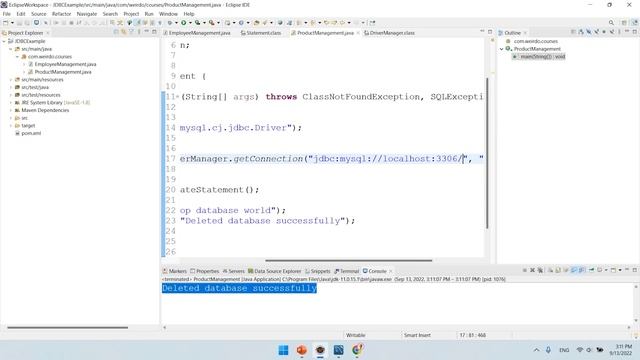This screenshot has width=640, height=360.
Task: Open the Properties view tab
Action: (x=205, y=271)
